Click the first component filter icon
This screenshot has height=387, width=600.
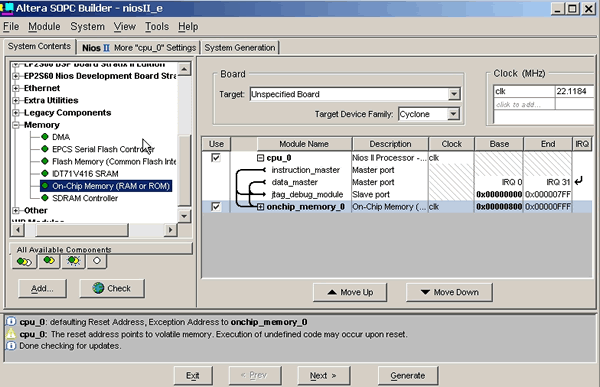tap(24, 262)
